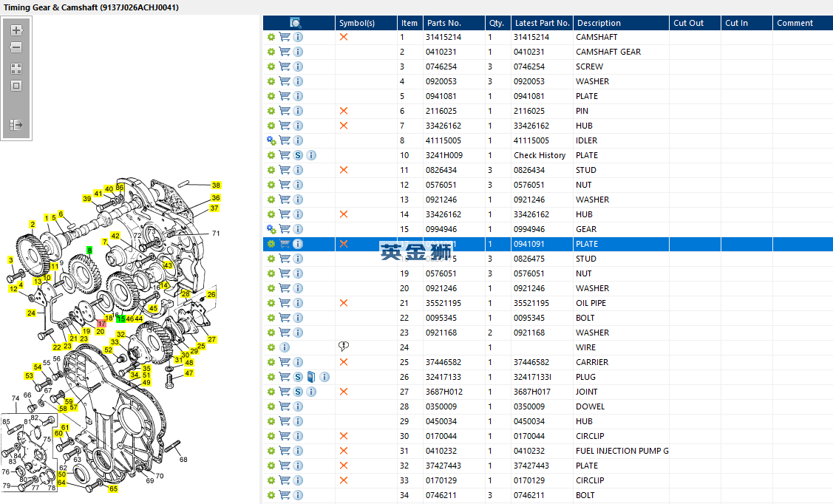Zoom in on the diagram with plus icon
The width and height of the screenshot is (833, 504).
[x=16, y=30]
